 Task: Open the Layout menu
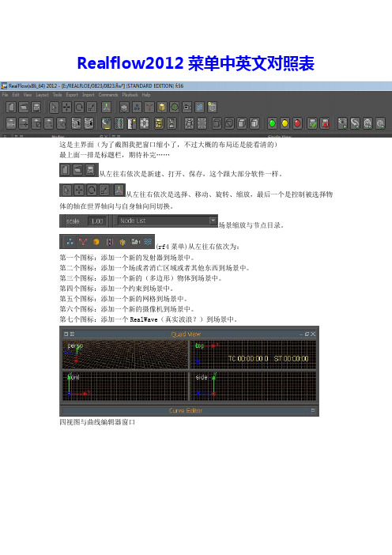42,95
